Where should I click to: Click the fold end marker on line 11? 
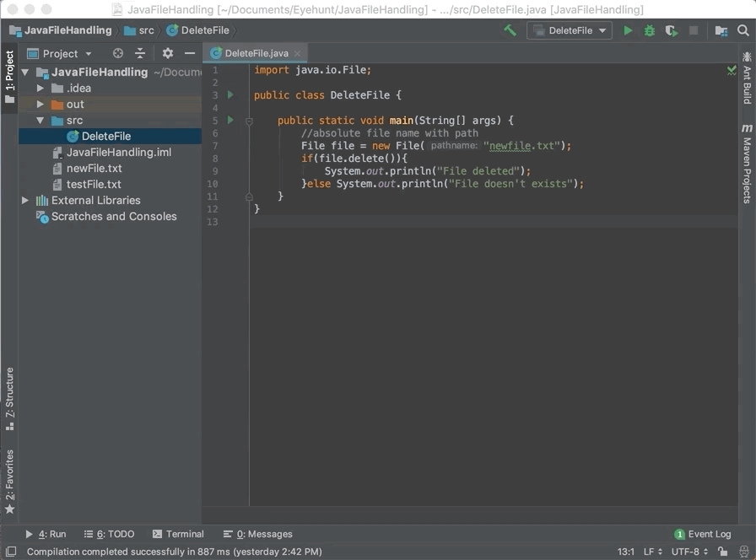pos(249,197)
